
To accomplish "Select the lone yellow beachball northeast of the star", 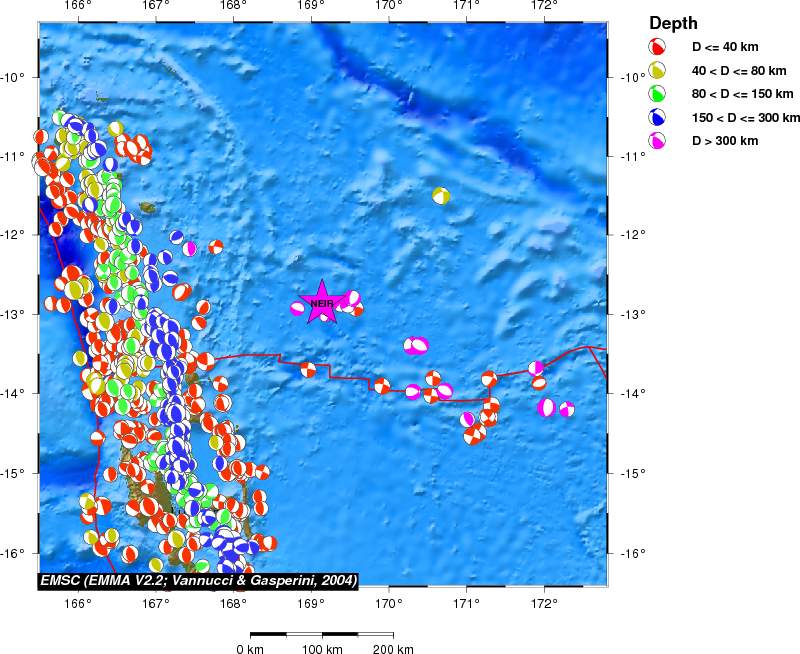I will [441, 195].
